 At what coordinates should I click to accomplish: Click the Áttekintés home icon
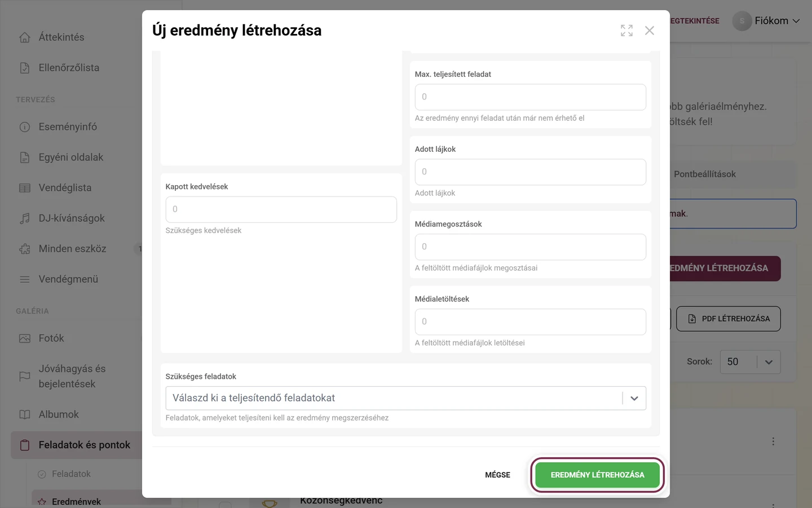pyautogui.click(x=25, y=37)
